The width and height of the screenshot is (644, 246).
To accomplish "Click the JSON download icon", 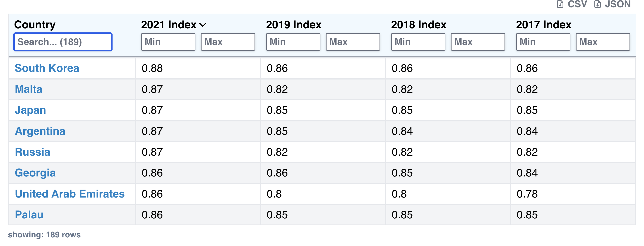I will pos(597,4).
